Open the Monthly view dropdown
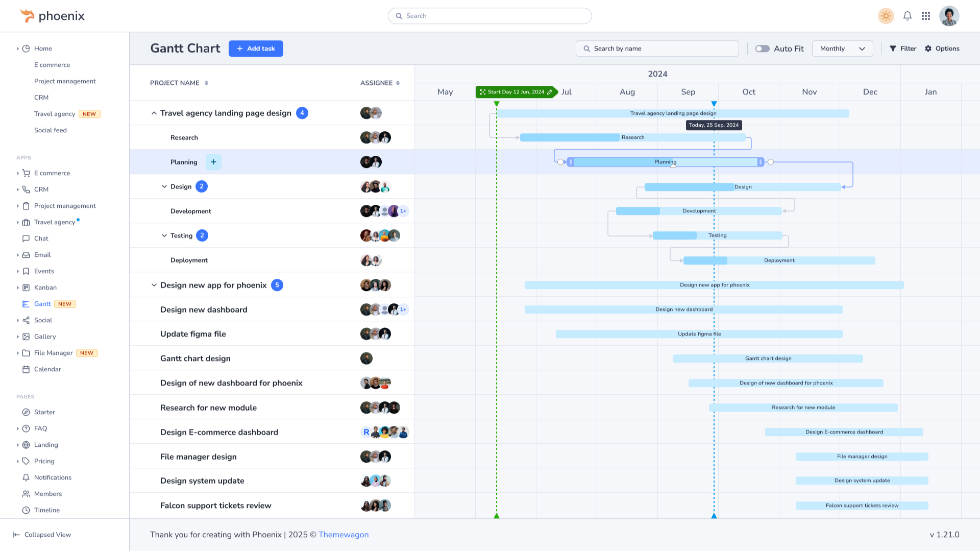The image size is (980, 551). [842, 49]
